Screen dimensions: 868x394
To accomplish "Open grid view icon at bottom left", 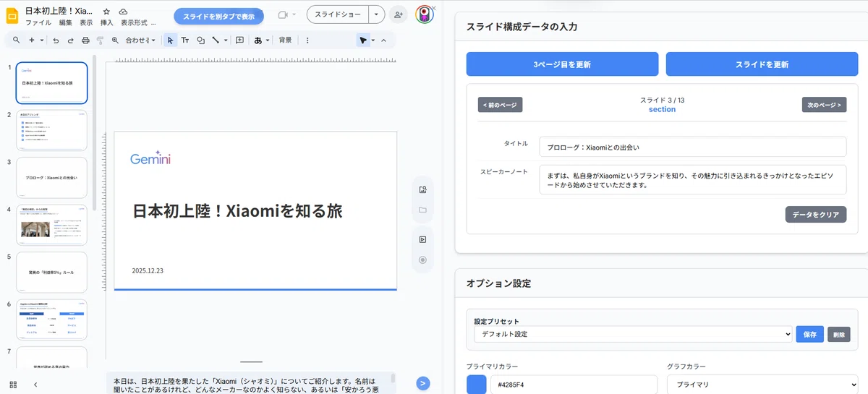I will pyautogui.click(x=13, y=385).
